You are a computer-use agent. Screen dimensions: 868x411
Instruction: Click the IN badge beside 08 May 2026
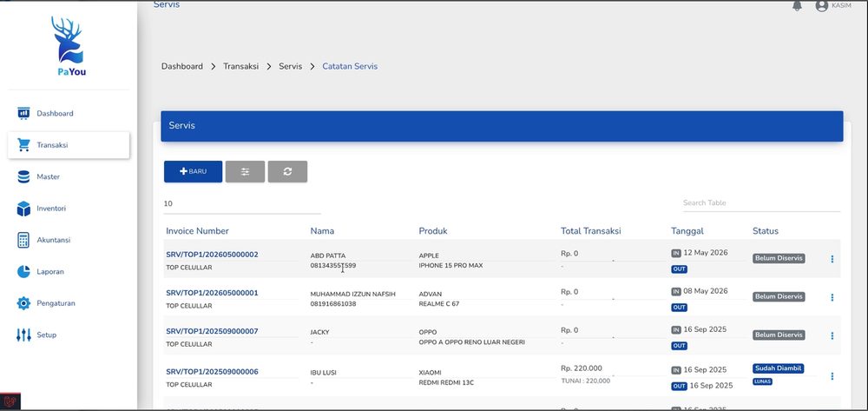[x=676, y=291]
